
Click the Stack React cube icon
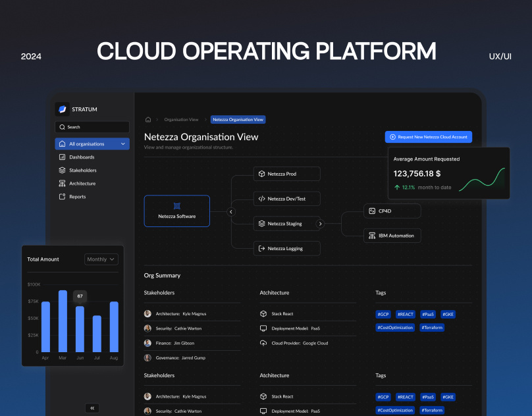point(263,313)
